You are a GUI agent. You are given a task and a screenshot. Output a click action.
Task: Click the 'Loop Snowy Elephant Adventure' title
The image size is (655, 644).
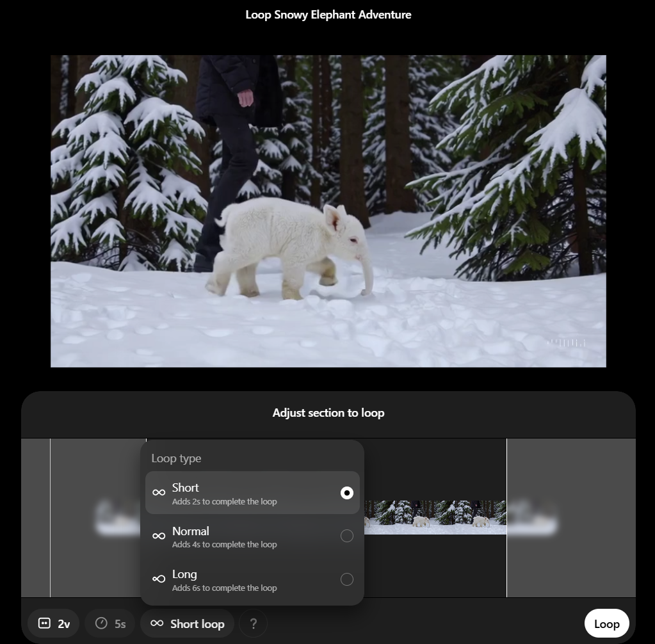[328, 15]
